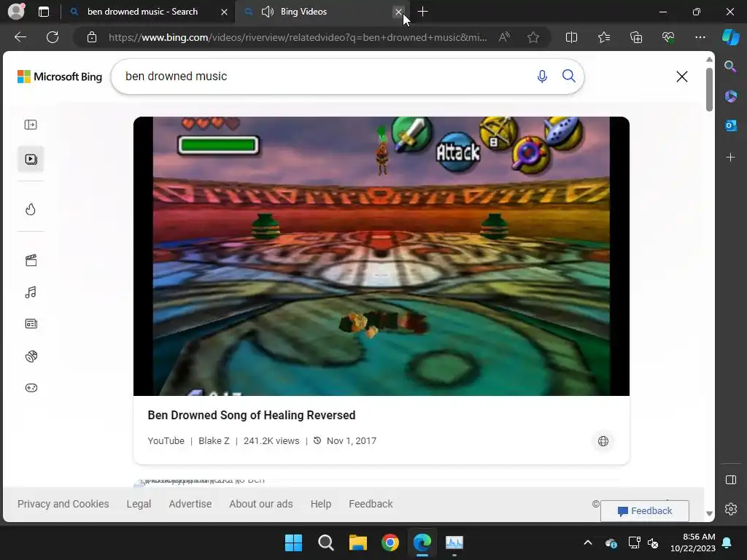Play the Ben Drowned video player
Screen dimensions: 747x560
pyautogui.click(x=381, y=256)
